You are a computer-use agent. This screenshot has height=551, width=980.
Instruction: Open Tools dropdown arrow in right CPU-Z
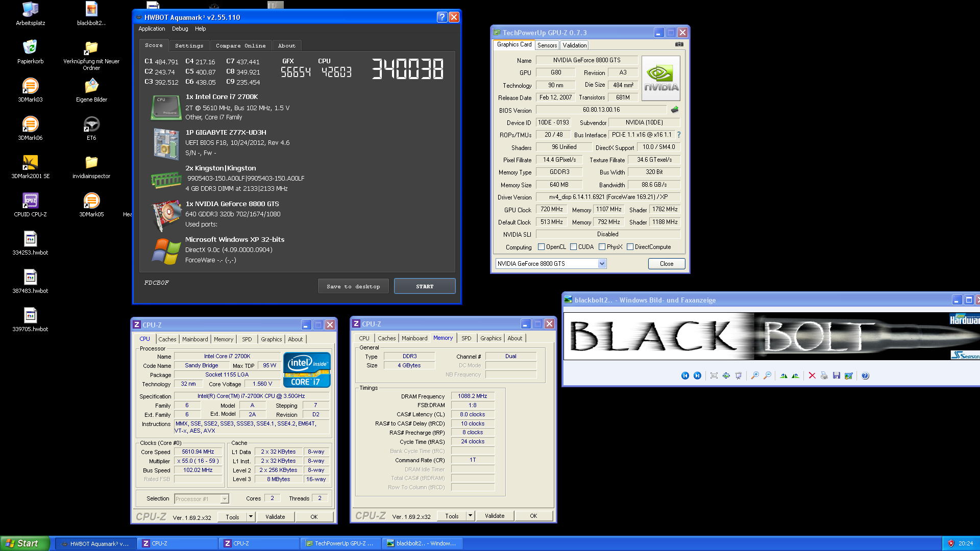pyautogui.click(x=470, y=516)
